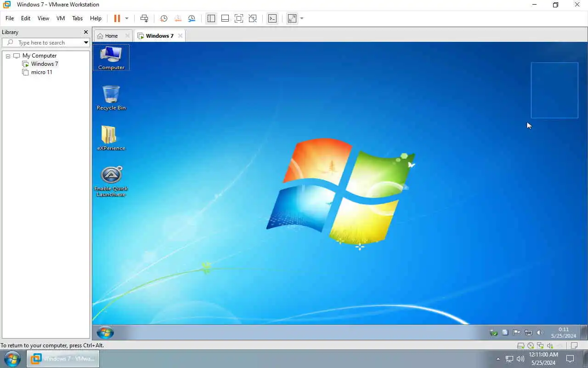This screenshot has height=368, width=588.
Task: Toggle the library sidebar view
Action: pyautogui.click(x=211, y=18)
